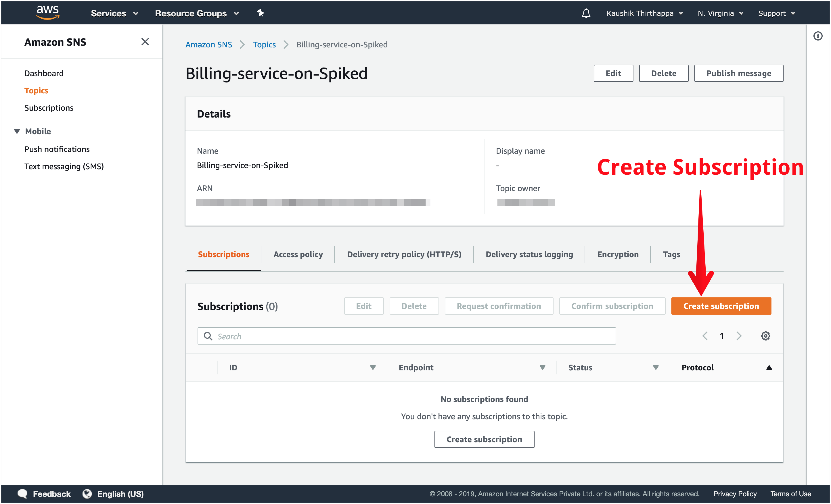
Task: Open the notifications bell
Action: pyautogui.click(x=586, y=13)
